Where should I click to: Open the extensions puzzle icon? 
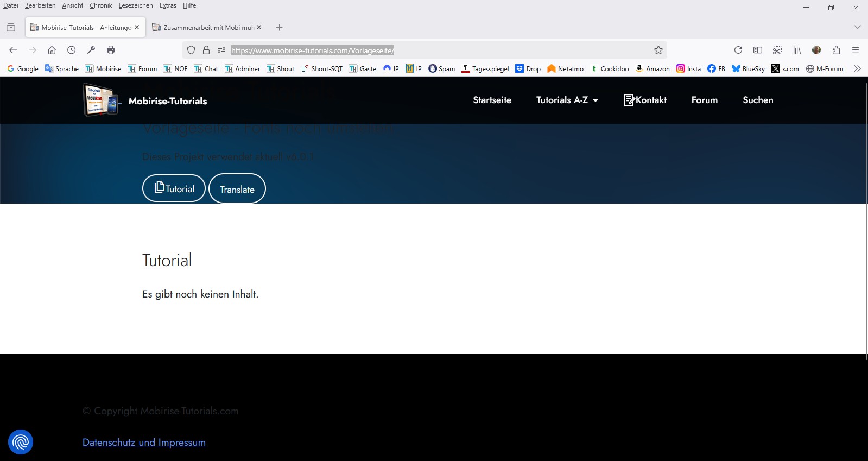(x=836, y=50)
